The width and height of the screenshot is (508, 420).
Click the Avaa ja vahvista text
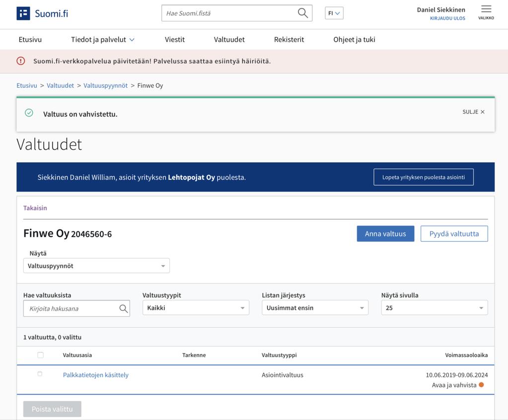(454, 385)
